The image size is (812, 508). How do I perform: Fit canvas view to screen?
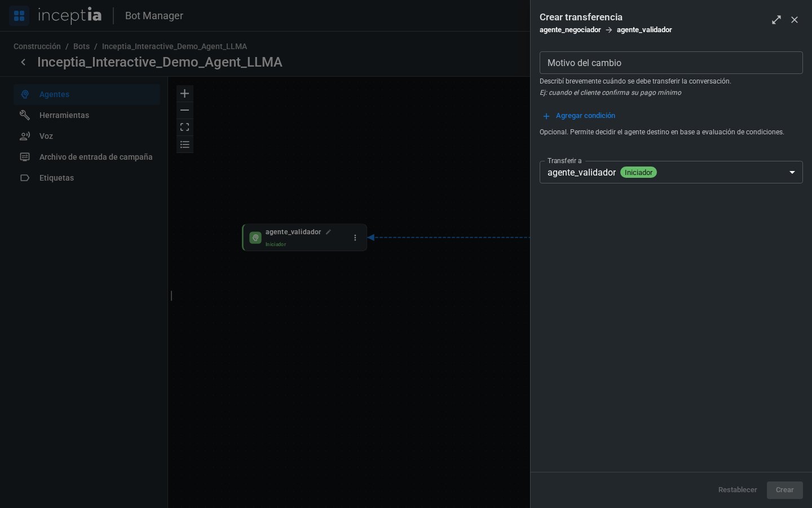click(x=184, y=128)
